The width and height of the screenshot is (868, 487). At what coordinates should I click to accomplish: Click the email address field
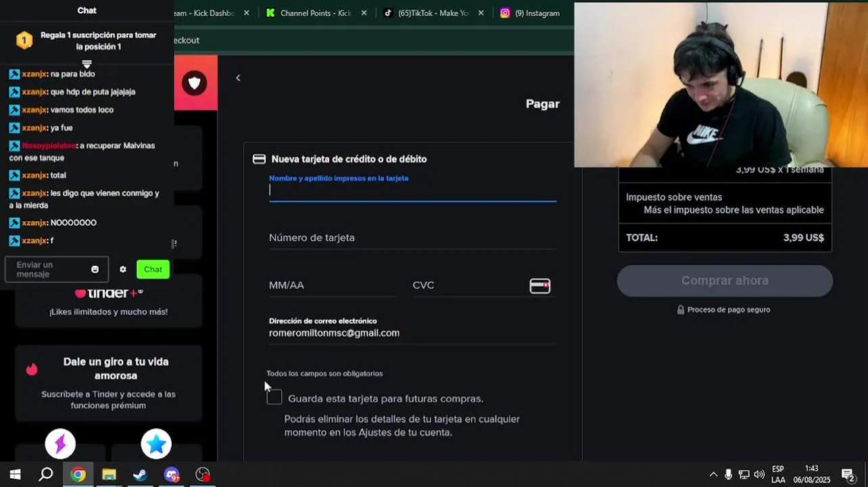click(412, 333)
